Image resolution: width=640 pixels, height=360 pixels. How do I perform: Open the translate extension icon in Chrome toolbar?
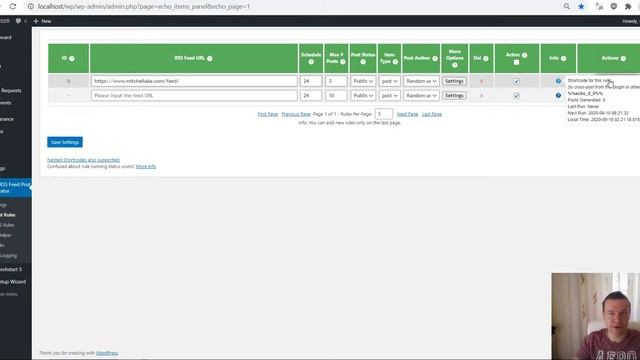tap(599, 7)
